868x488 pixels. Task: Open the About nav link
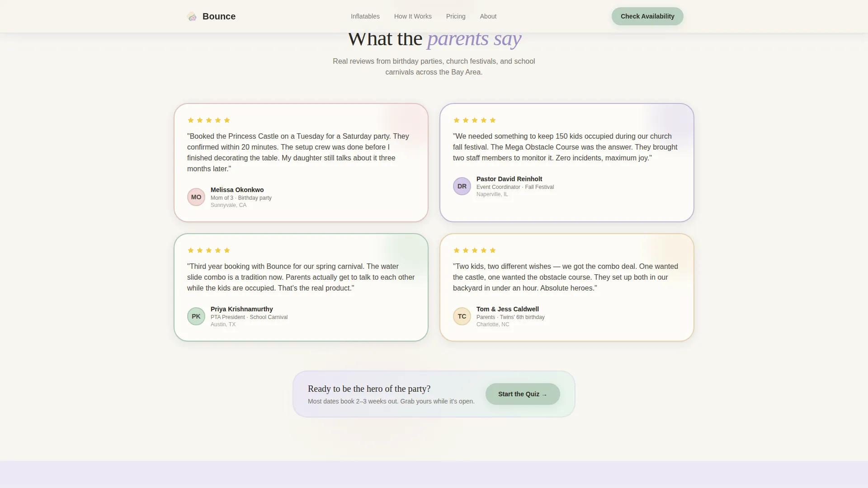pos(488,16)
